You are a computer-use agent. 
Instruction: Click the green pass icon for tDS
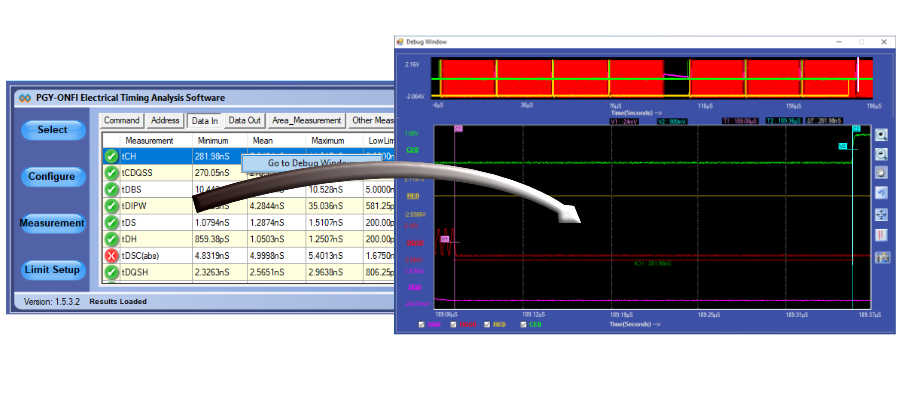click(x=112, y=223)
